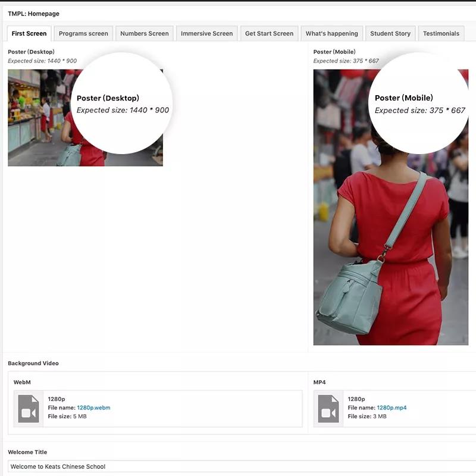
Task: Focus the Welcome Title text field
Action: 238,466
